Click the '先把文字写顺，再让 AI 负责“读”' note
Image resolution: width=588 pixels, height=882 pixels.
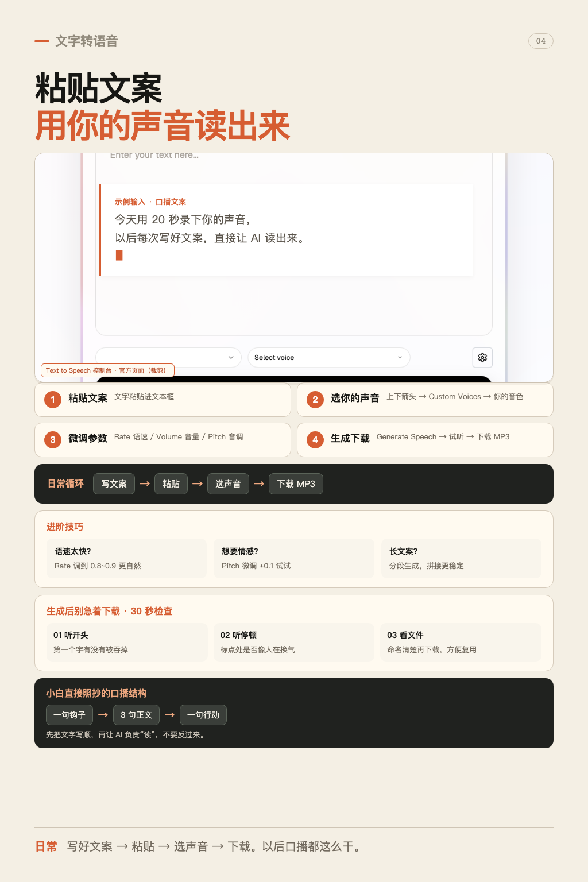(x=125, y=734)
